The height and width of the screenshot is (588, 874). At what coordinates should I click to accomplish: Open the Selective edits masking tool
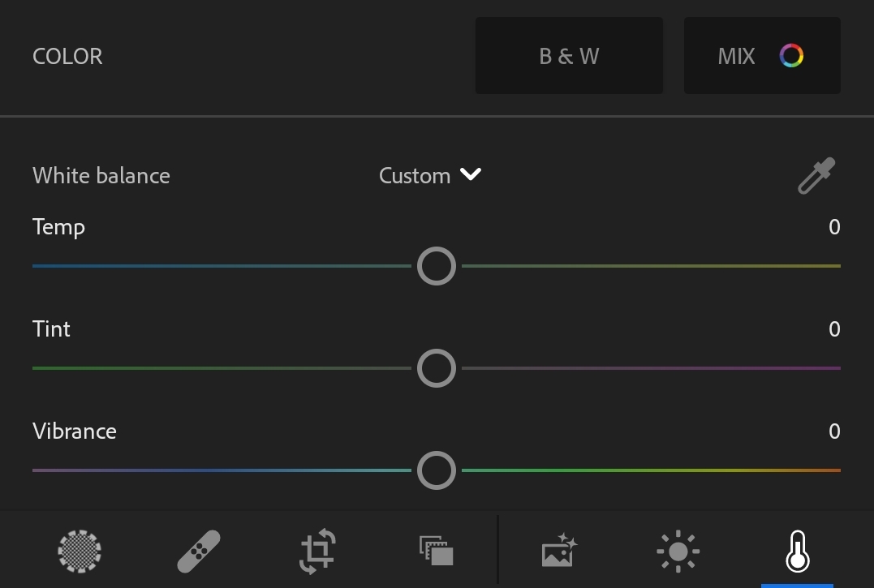tap(80, 552)
